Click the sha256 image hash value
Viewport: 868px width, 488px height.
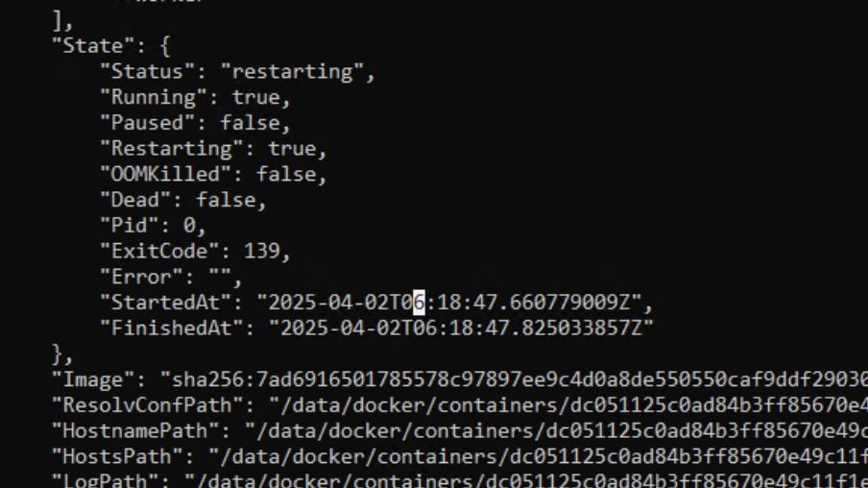click(515, 380)
